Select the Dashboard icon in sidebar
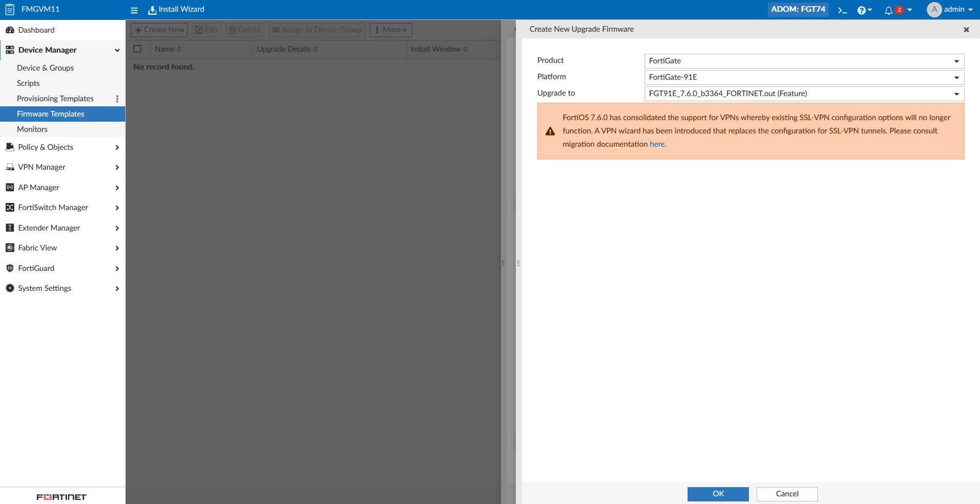 (x=10, y=30)
